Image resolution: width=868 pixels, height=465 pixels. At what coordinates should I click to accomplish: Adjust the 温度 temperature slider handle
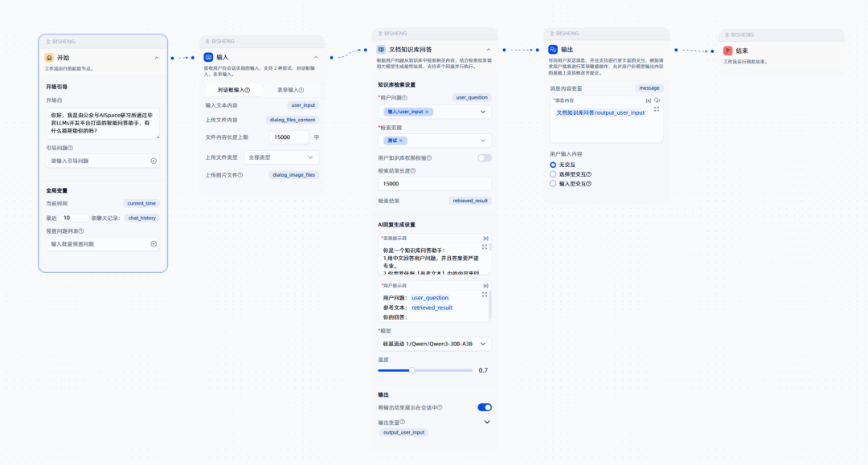pyautogui.click(x=411, y=370)
